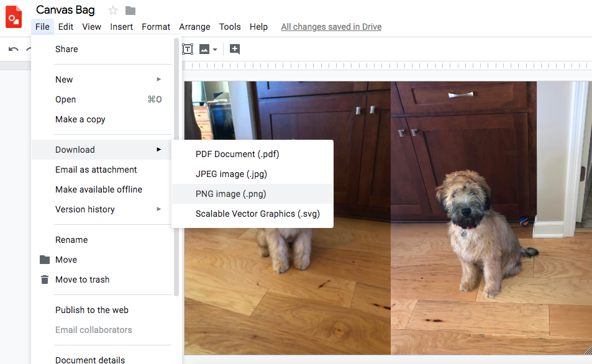Click the move-to-folder icon beside title
The width and height of the screenshot is (592, 364).
pos(130,10)
